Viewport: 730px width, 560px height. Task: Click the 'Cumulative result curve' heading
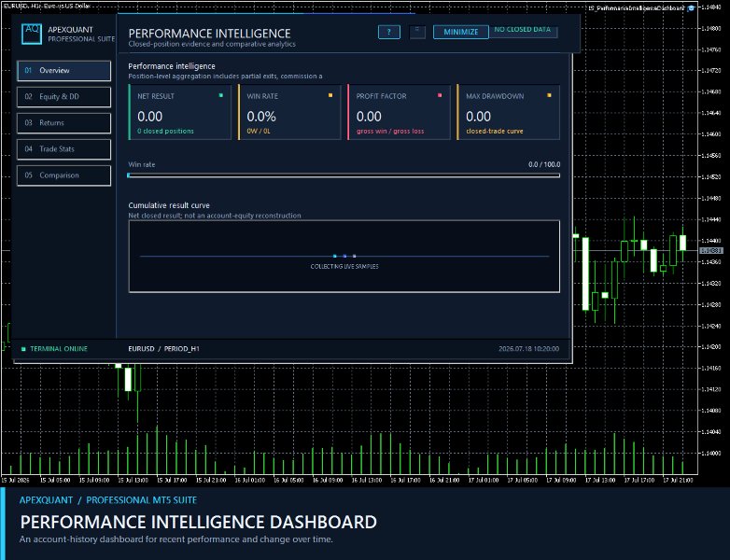pos(169,205)
